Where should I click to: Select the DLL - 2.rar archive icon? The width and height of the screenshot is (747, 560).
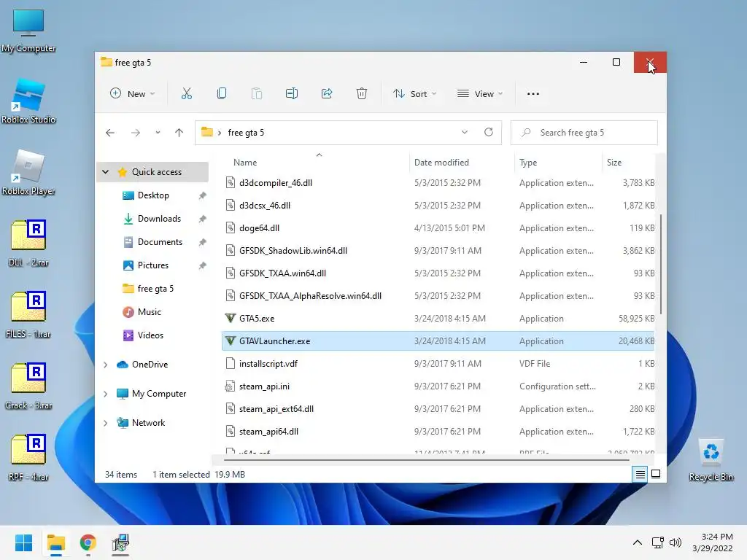pos(28,244)
